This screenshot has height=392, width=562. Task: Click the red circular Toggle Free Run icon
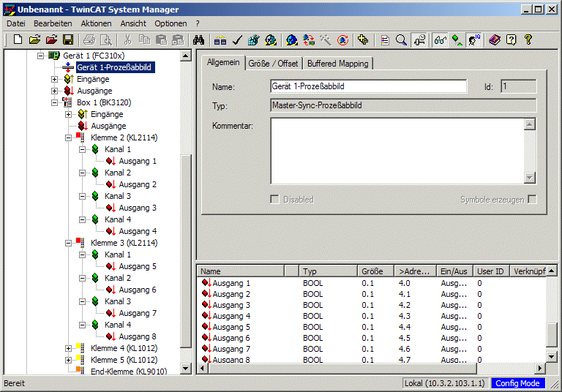point(342,39)
